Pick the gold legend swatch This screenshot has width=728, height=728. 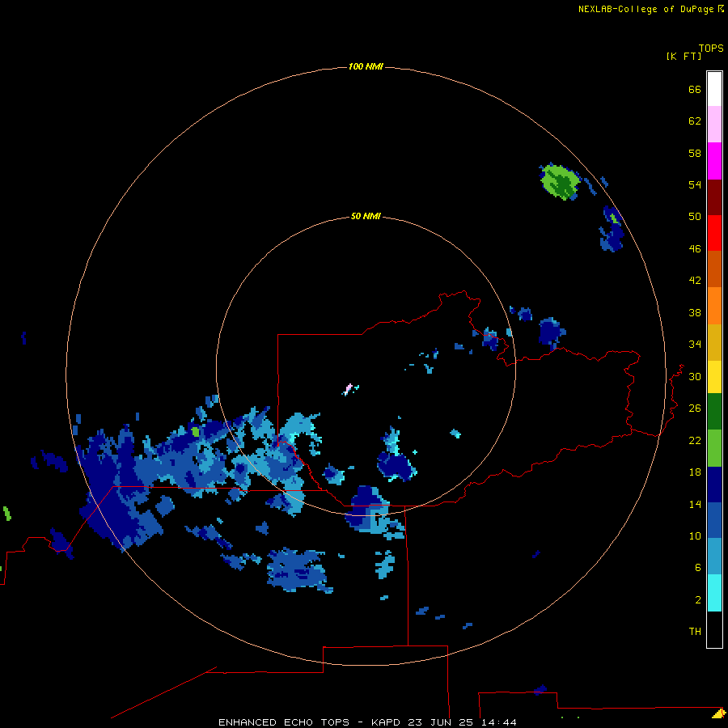(714, 341)
